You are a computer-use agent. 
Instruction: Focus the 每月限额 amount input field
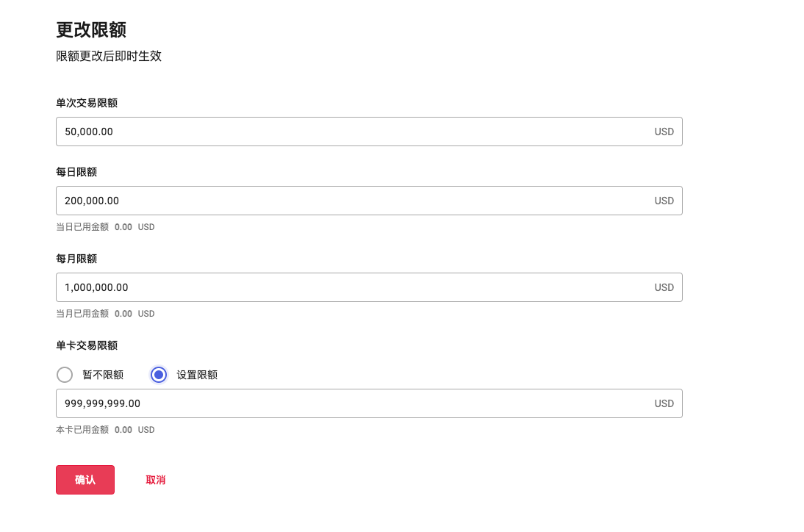tap(353, 287)
